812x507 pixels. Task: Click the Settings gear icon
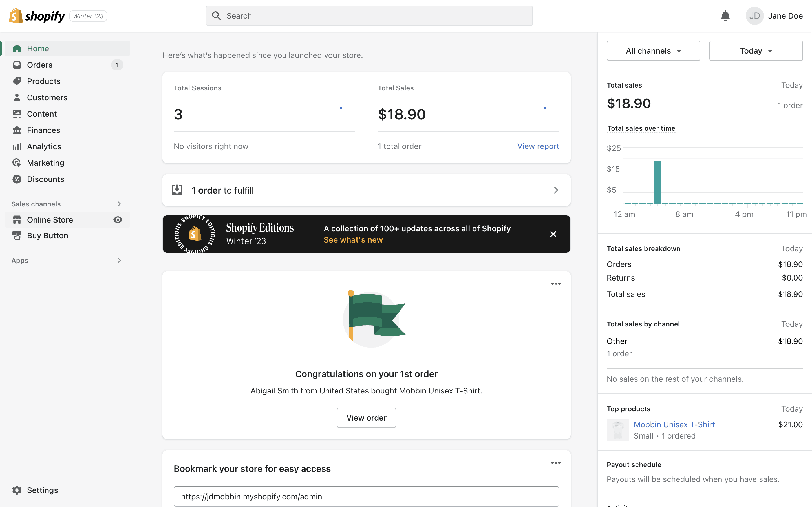[x=17, y=490]
